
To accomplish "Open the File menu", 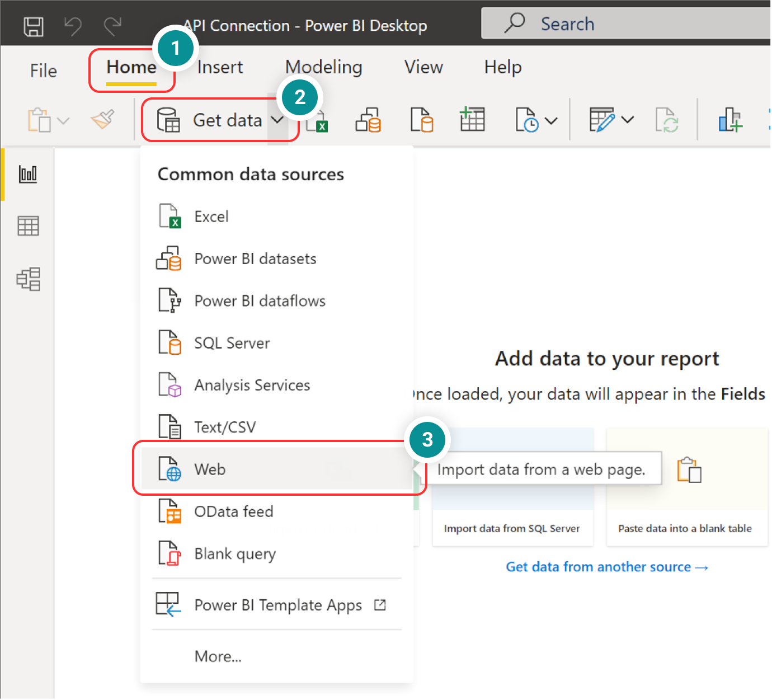I will point(44,71).
